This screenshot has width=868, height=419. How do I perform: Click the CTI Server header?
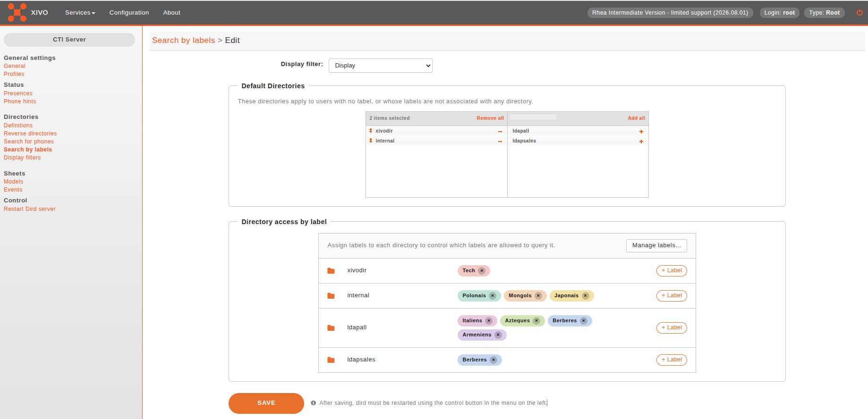tap(69, 40)
